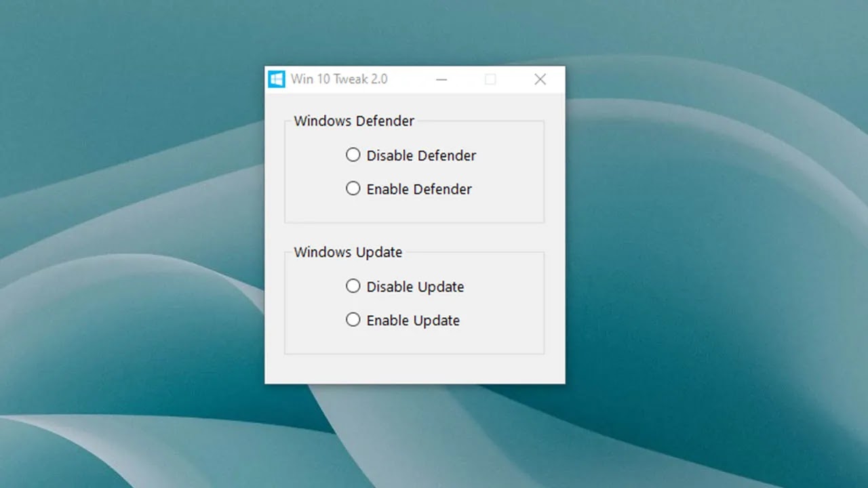Click the Win 10 Tweak 2.0 title text
The height and width of the screenshot is (488, 868).
pos(339,79)
